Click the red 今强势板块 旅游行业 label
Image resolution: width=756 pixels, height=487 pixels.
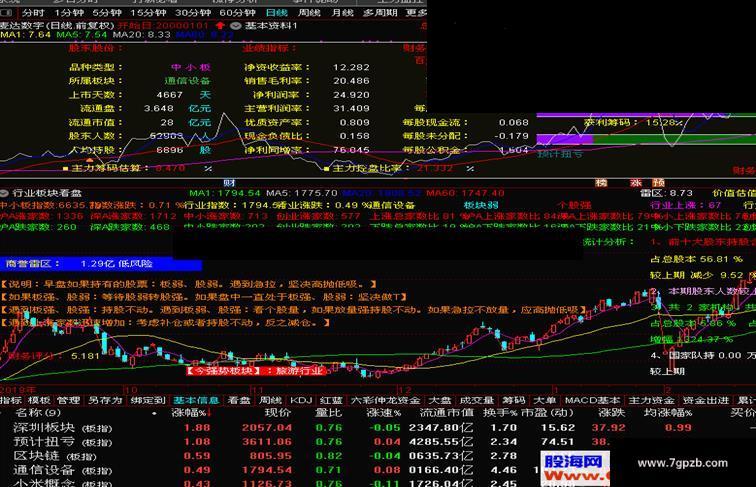[x=256, y=371]
